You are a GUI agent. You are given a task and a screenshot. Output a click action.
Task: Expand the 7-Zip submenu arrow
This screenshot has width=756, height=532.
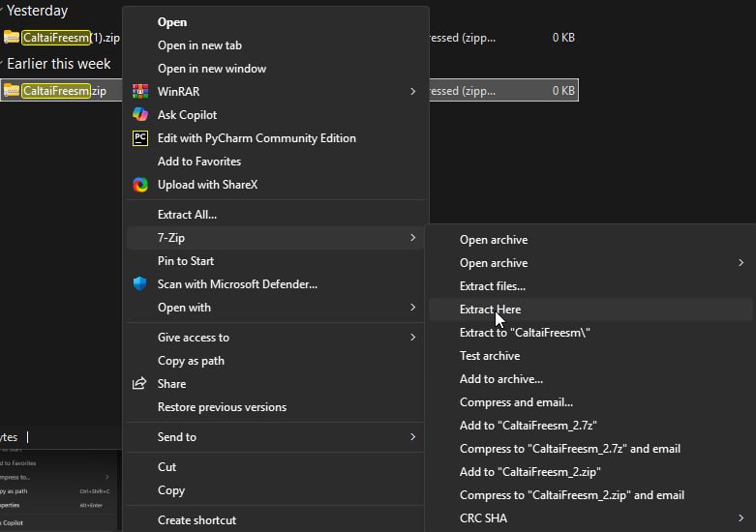(x=412, y=237)
